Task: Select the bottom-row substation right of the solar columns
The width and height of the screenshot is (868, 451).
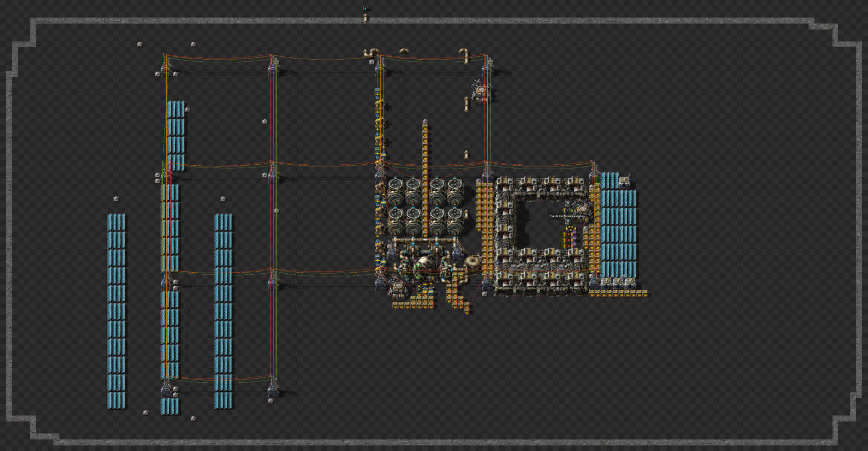Action: [x=273, y=388]
